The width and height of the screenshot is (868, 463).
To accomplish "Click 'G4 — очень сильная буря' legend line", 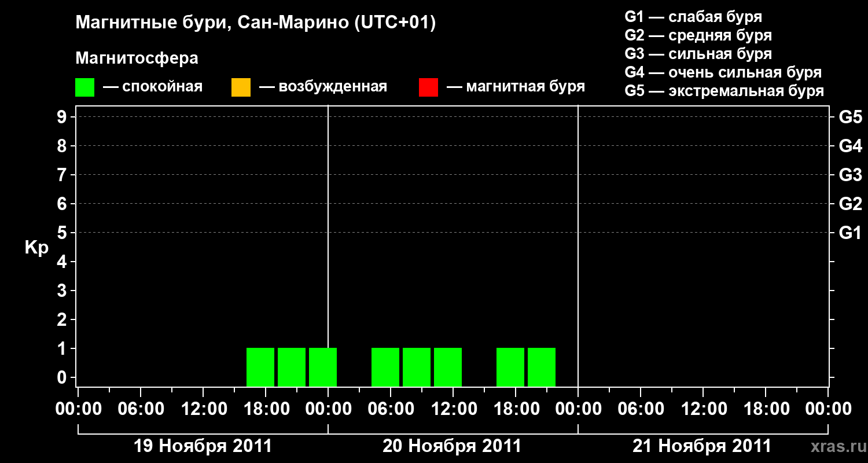I will [723, 72].
